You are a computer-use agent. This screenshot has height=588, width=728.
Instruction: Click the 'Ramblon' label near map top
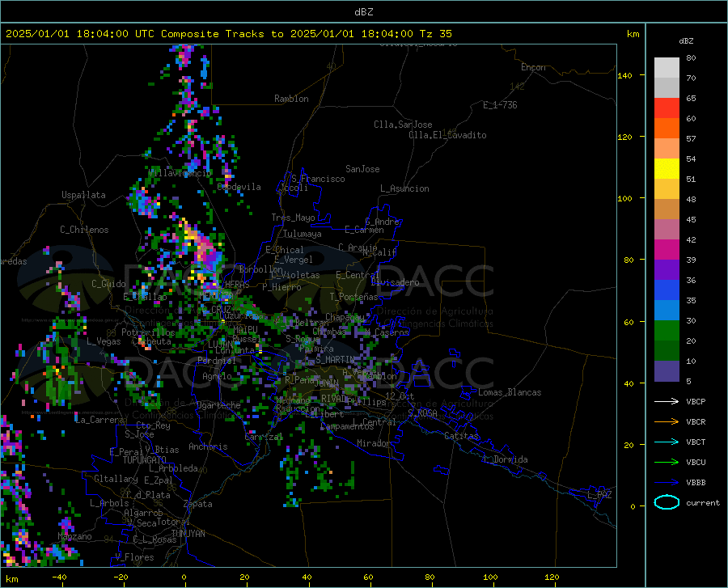[291, 99]
